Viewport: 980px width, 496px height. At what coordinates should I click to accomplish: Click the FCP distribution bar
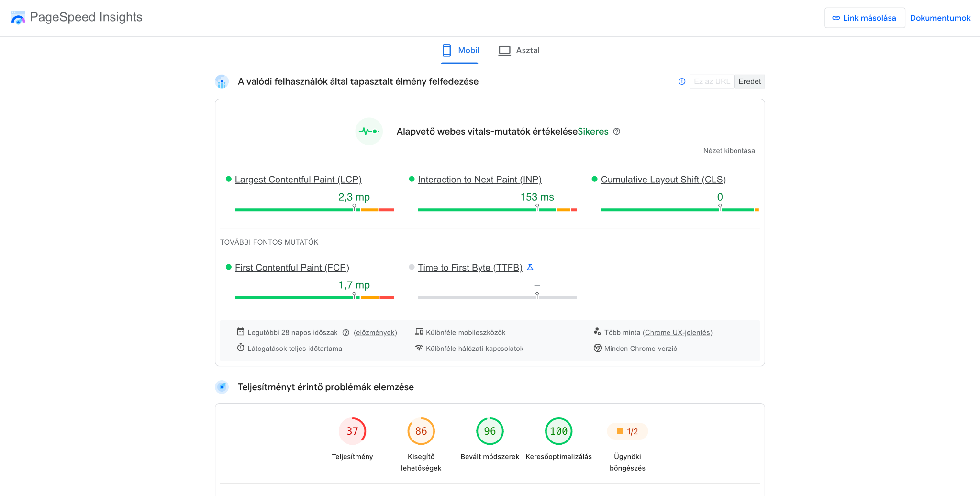pyautogui.click(x=314, y=298)
